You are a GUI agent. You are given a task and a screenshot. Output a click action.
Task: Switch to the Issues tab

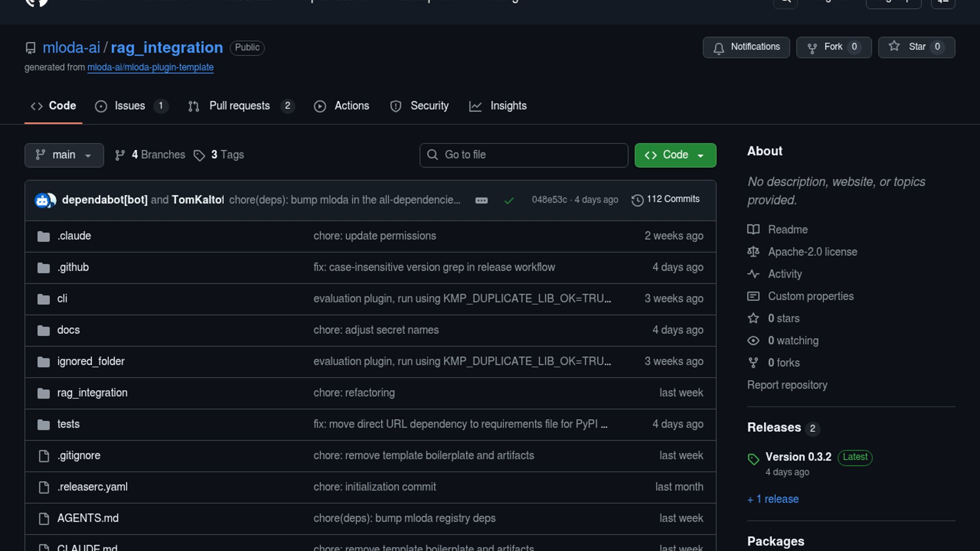coord(130,106)
